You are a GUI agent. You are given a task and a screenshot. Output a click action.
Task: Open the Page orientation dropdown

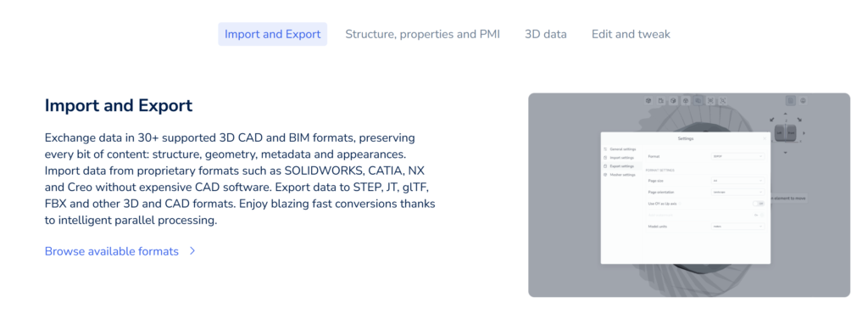tap(737, 192)
